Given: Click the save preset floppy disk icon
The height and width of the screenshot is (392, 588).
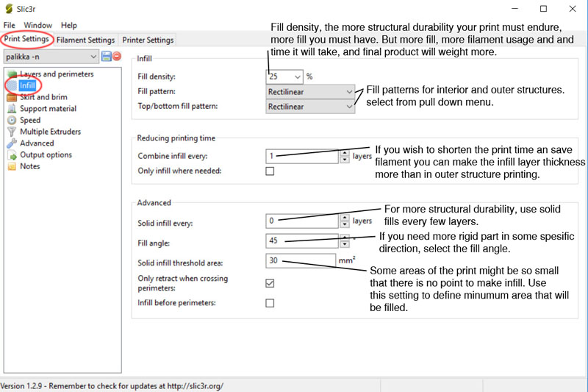Looking at the screenshot, I should click(x=106, y=57).
